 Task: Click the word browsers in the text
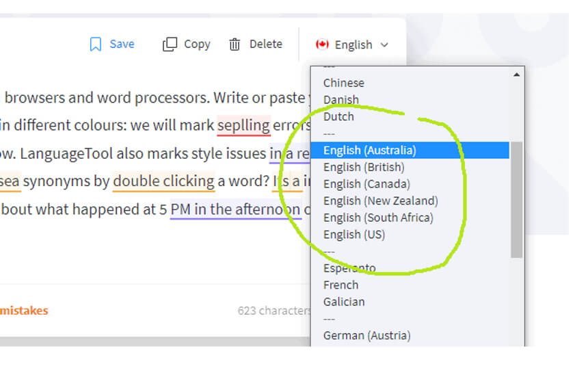(x=34, y=98)
